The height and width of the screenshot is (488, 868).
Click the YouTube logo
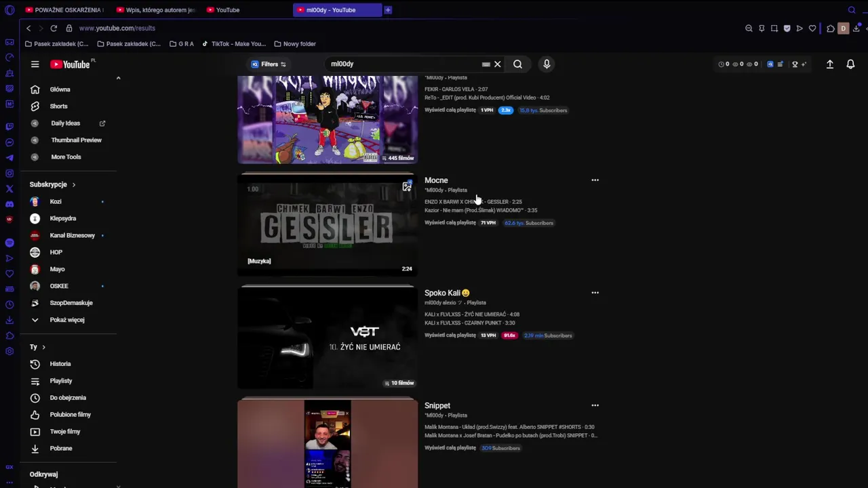coord(71,64)
